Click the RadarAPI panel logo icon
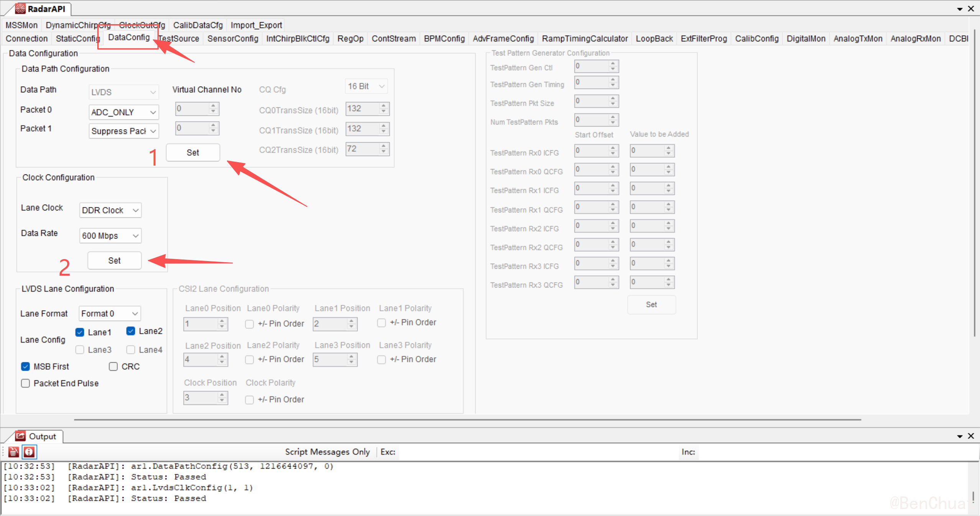 (20, 8)
